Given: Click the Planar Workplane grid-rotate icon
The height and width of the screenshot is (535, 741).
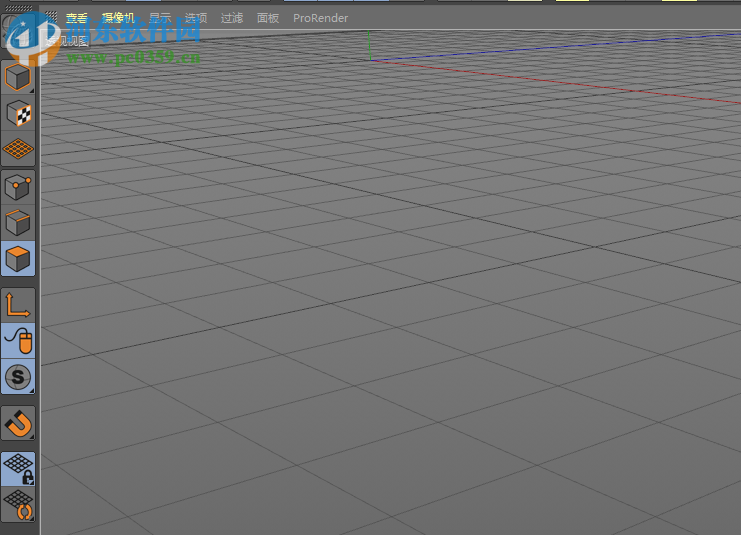Looking at the screenshot, I should point(18,505).
